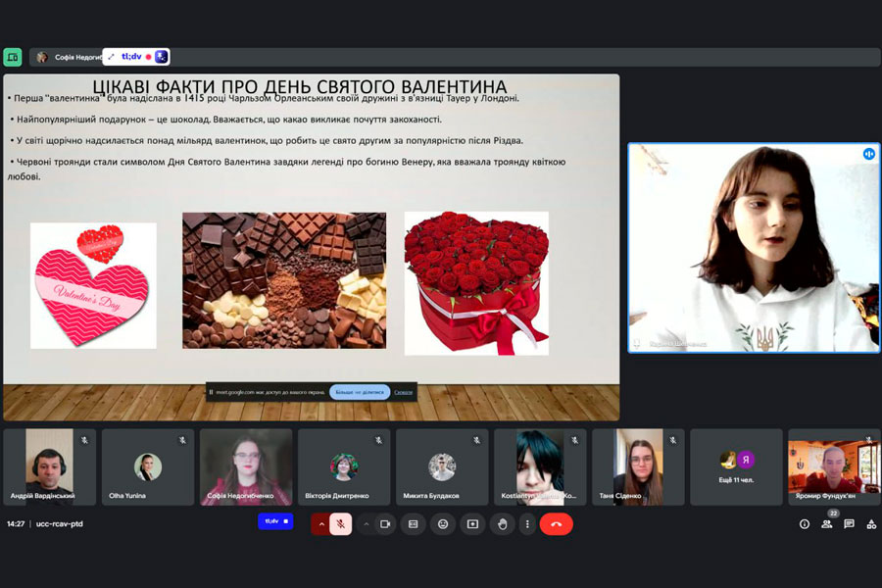882x588 pixels.
Task: Toggle closed captions button
Action: [414, 524]
